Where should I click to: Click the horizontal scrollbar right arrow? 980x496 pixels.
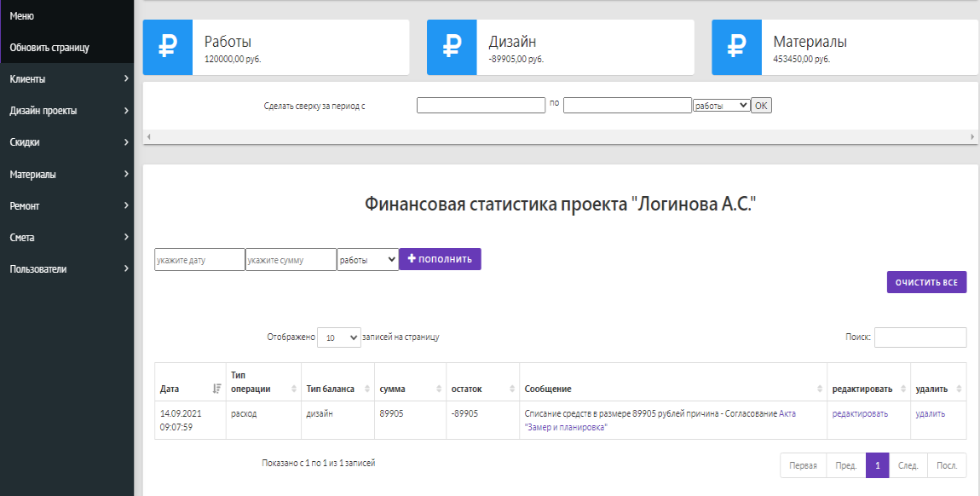point(972,136)
